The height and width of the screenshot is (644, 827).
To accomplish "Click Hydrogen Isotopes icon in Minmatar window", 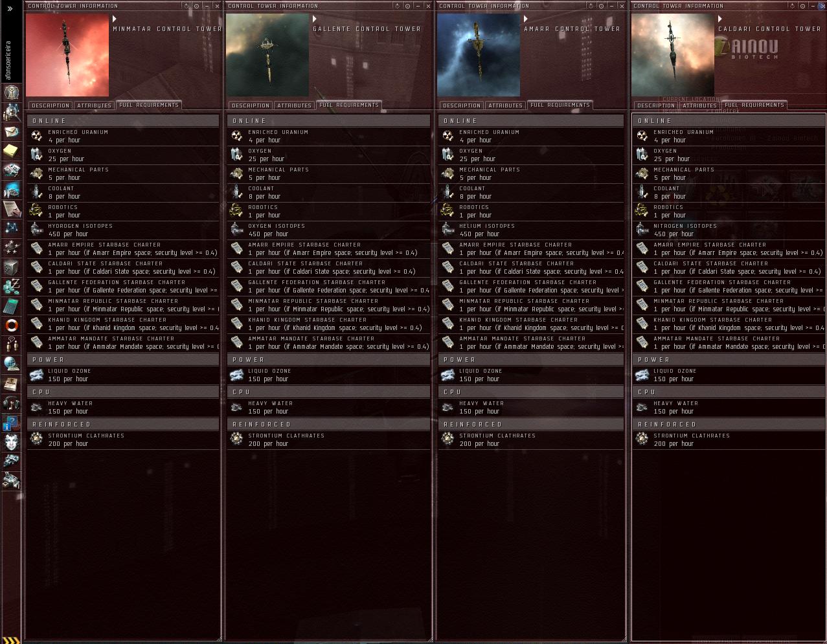I will click(x=36, y=230).
